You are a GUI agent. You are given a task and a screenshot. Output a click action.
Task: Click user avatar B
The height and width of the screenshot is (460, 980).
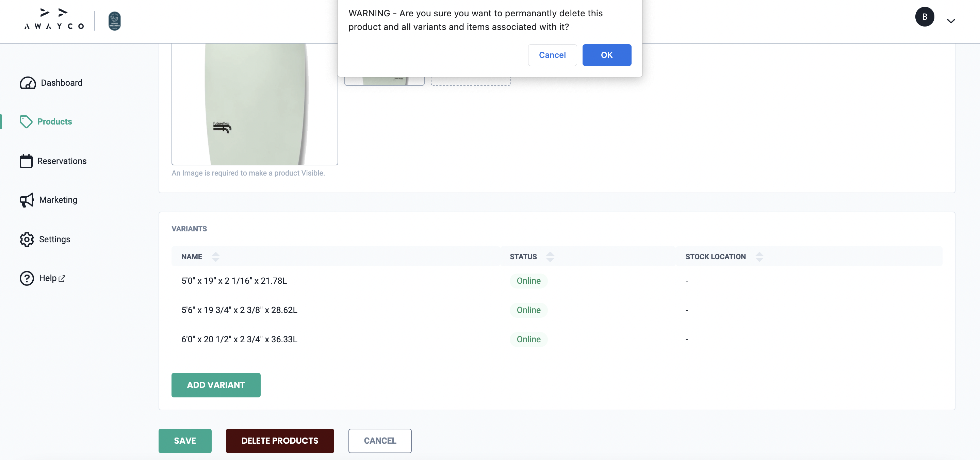pos(925,17)
